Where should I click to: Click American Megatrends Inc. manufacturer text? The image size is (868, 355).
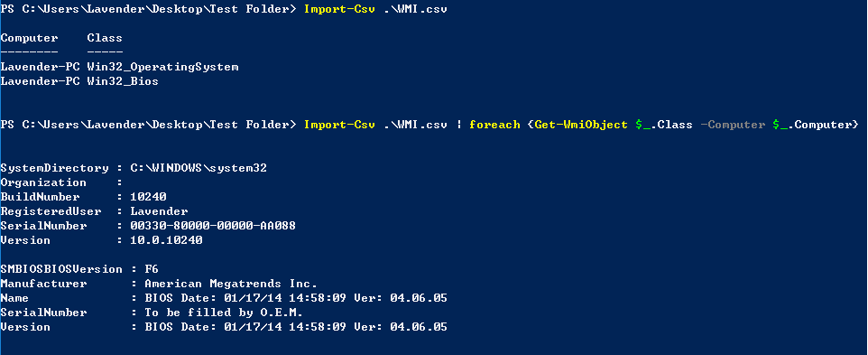pos(231,283)
